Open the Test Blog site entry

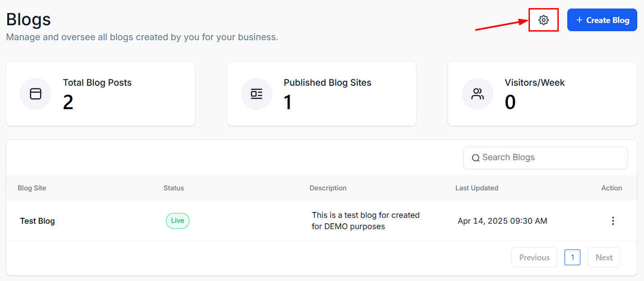[37, 221]
